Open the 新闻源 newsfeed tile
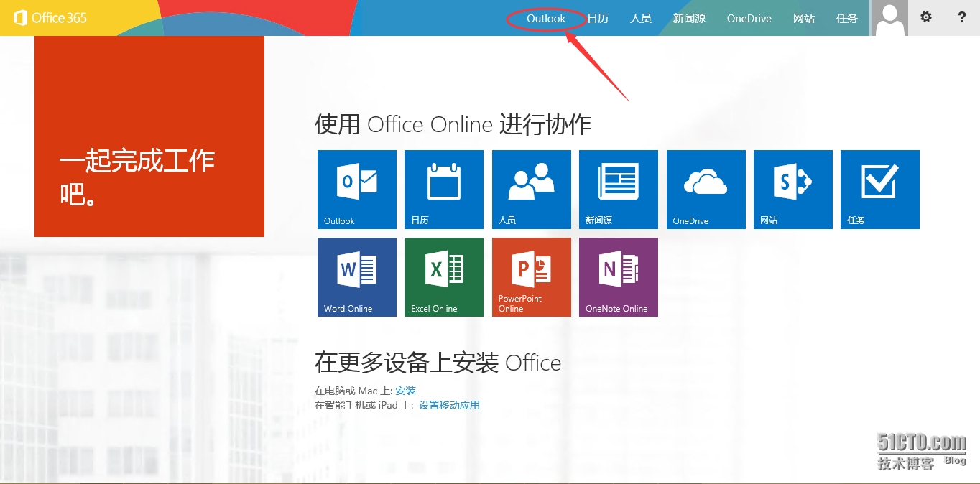The image size is (980, 484). point(619,190)
